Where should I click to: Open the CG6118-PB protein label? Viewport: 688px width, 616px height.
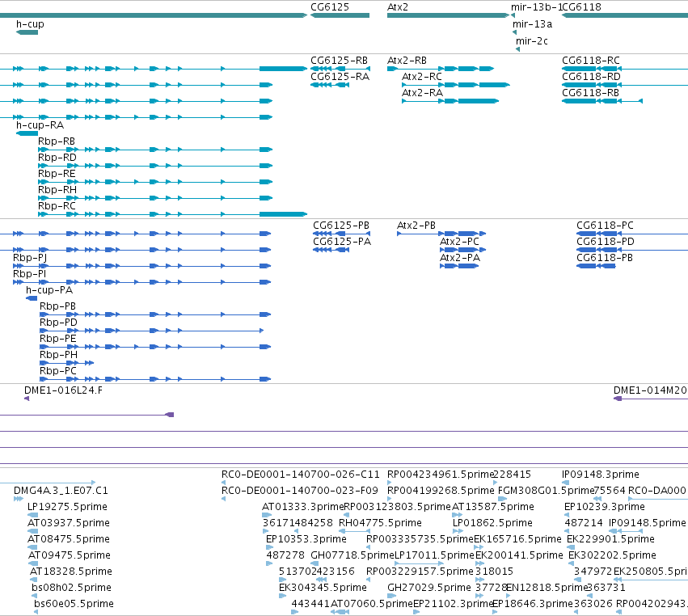(605, 258)
